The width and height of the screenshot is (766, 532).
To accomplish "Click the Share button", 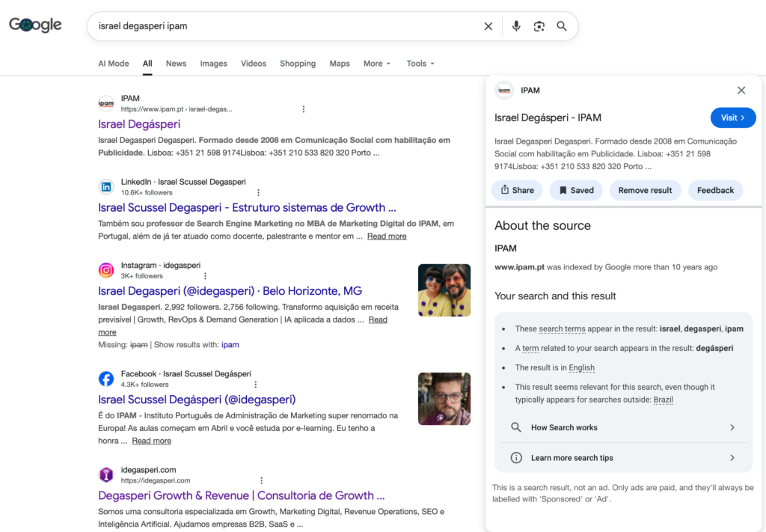I will [517, 190].
